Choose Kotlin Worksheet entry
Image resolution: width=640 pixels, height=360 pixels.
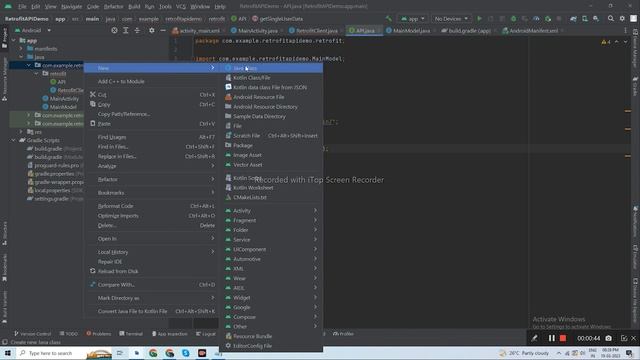pyautogui.click(x=271, y=188)
